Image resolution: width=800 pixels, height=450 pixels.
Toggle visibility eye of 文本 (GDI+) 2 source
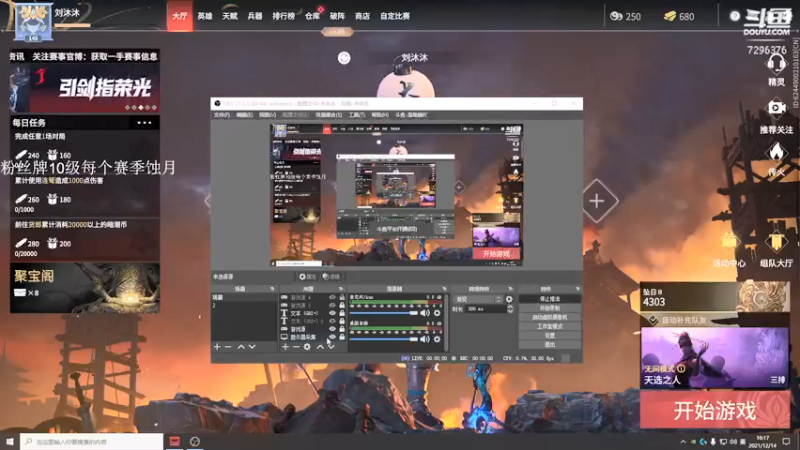point(332,321)
